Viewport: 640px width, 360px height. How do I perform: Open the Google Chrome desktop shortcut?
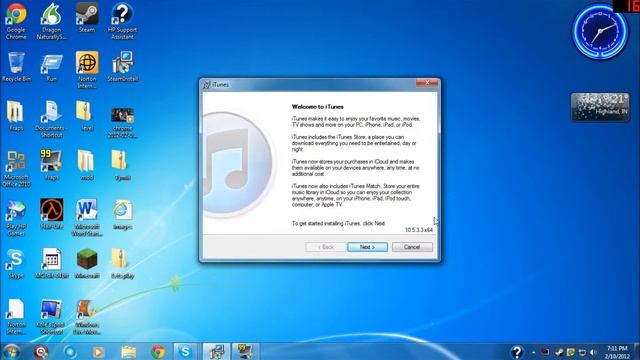click(x=16, y=21)
